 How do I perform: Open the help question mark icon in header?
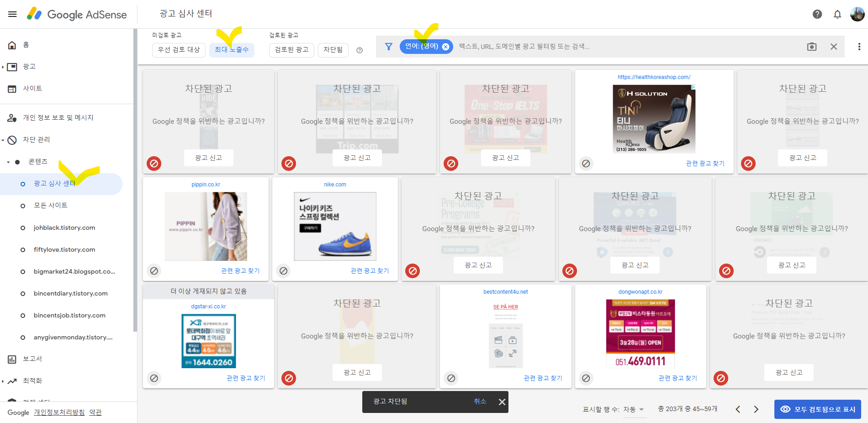[817, 14]
